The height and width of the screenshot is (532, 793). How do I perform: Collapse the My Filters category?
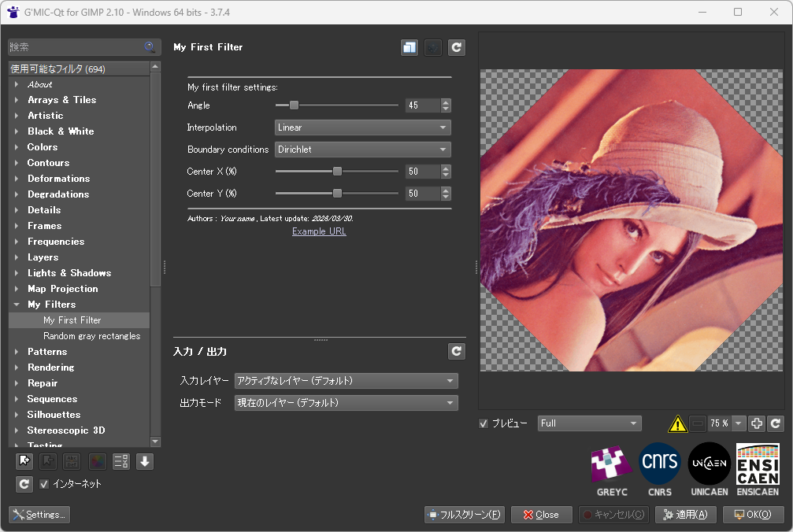point(17,305)
